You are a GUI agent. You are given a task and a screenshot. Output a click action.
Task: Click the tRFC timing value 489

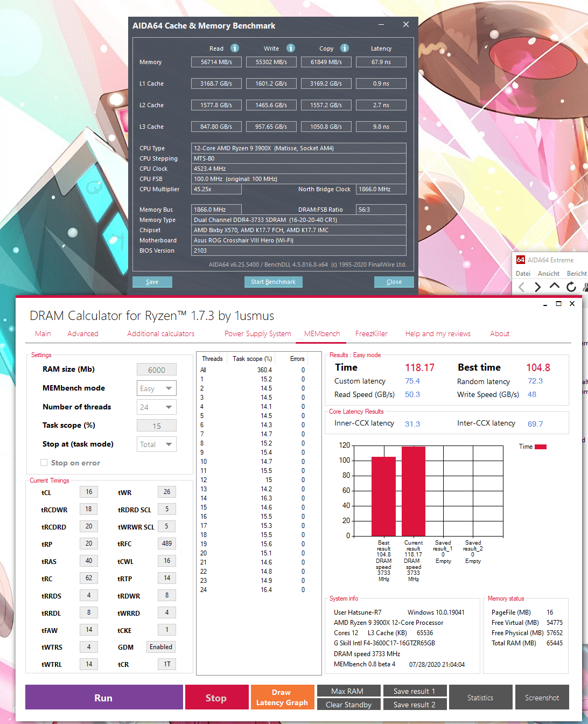click(167, 544)
